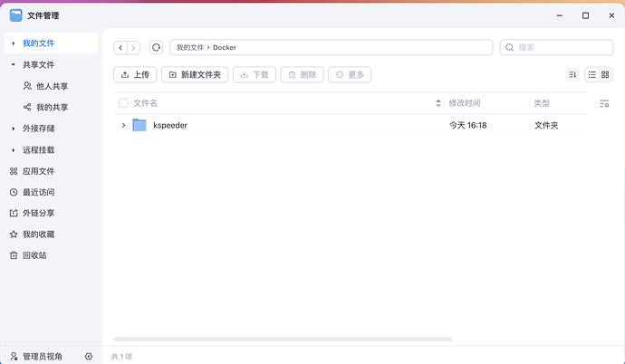
Task: Click the refresh icon beside navigation arrows
Action: tap(156, 47)
